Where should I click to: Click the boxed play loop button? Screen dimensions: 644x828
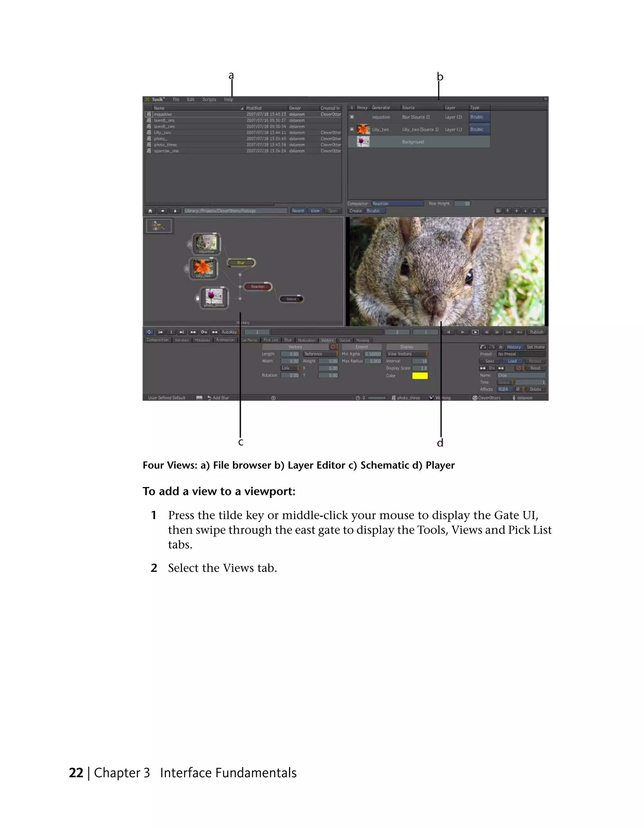pyautogui.click(x=475, y=332)
